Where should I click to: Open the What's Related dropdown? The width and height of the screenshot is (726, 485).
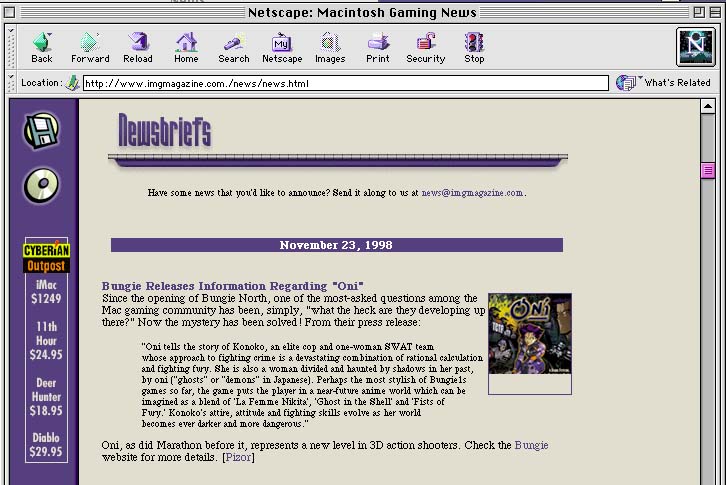[x=665, y=83]
